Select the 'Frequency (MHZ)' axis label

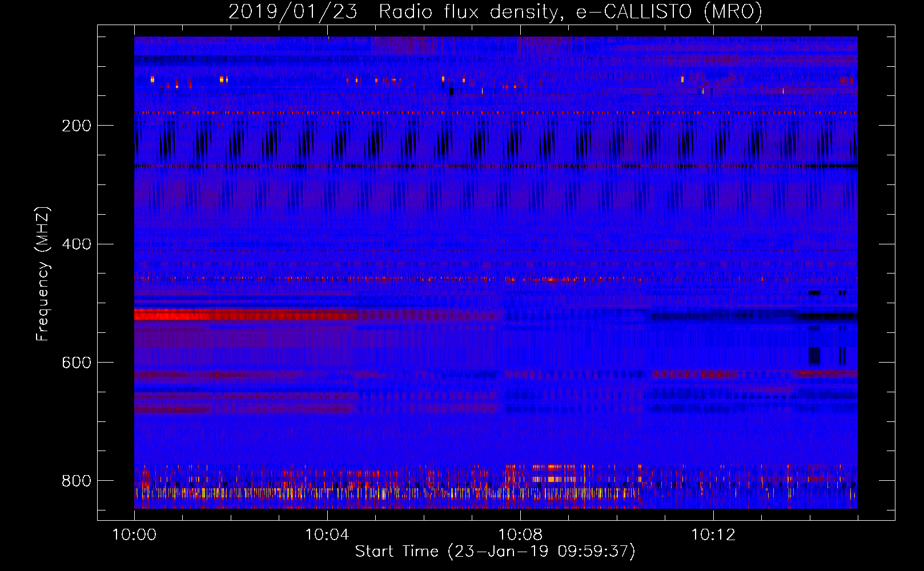pos(42,274)
